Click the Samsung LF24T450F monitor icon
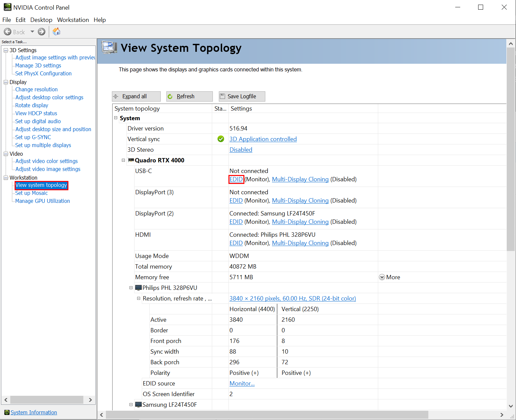Screen dimensions: 516x420 (x=139, y=405)
